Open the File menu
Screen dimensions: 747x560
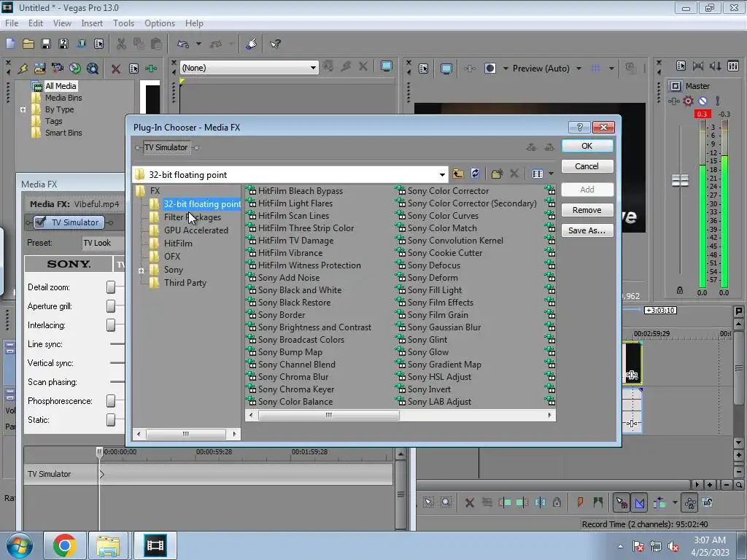12,23
